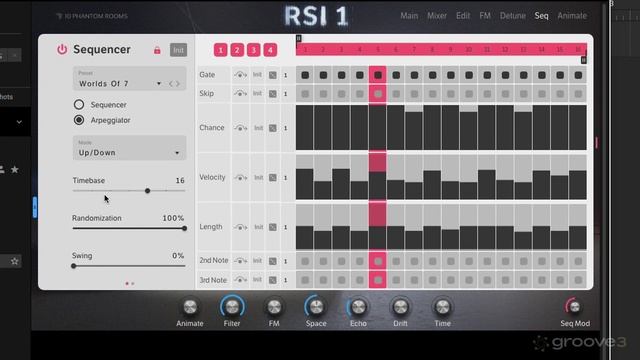Click the Timebase slider handle
640x360 pixels.
[x=148, y=191]
